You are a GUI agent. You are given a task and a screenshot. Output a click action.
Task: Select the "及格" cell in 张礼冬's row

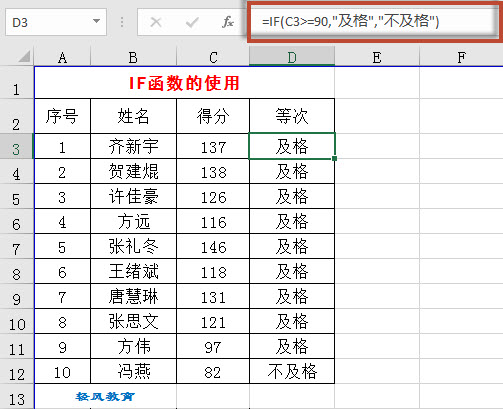(x=292, y=246)
